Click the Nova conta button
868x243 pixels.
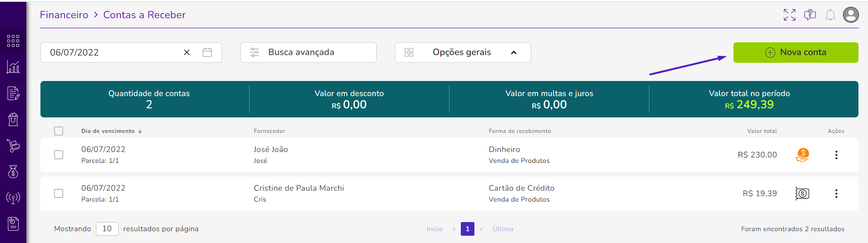(x=796, y=52)
